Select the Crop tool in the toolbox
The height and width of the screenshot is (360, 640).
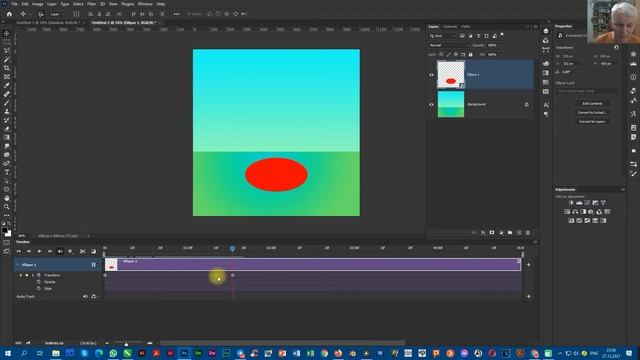coord(7,68)
